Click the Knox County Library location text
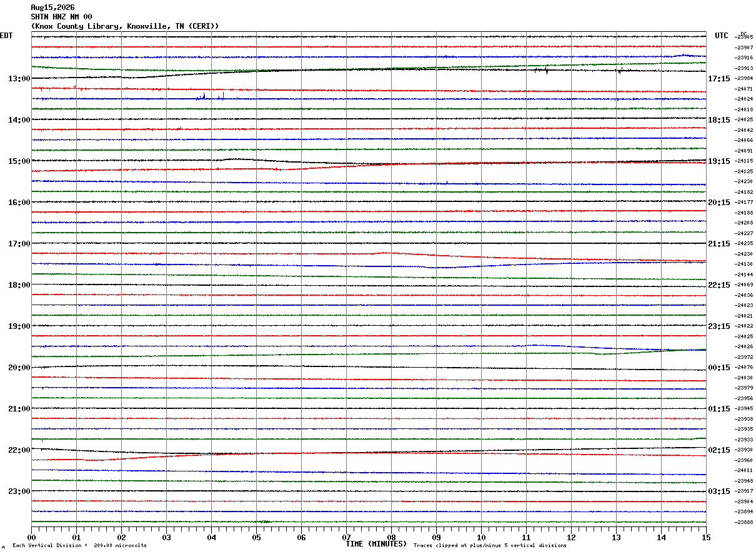Screen dimensions: 756x554 click(125, 26)
